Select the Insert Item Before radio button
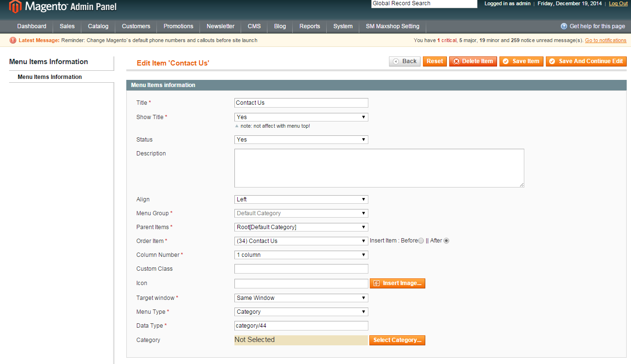 (x=421, y=241)
